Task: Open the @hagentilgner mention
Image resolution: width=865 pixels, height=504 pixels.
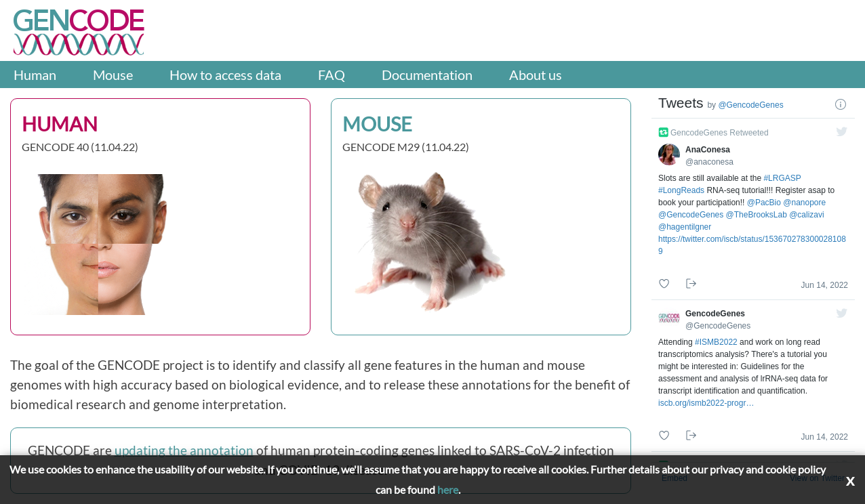Action: coord(685,227)
